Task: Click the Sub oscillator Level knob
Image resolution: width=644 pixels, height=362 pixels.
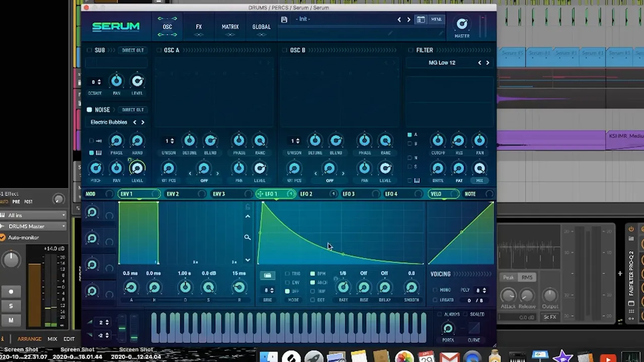Action: click(x=137, y=81)
